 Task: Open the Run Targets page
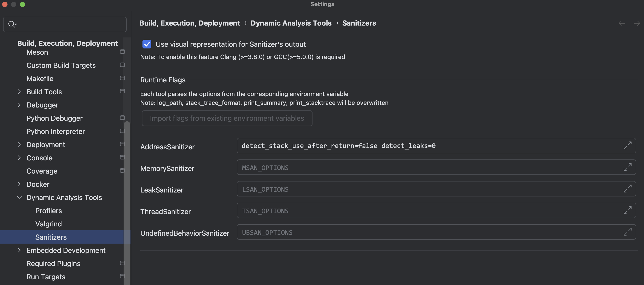coord(46,277)
